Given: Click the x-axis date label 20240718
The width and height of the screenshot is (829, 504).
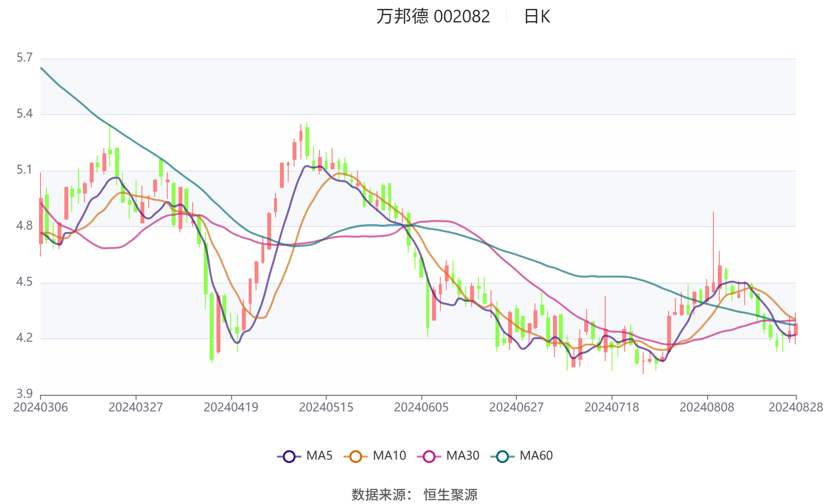Looking at the screenshot, I should pos(612,407).
